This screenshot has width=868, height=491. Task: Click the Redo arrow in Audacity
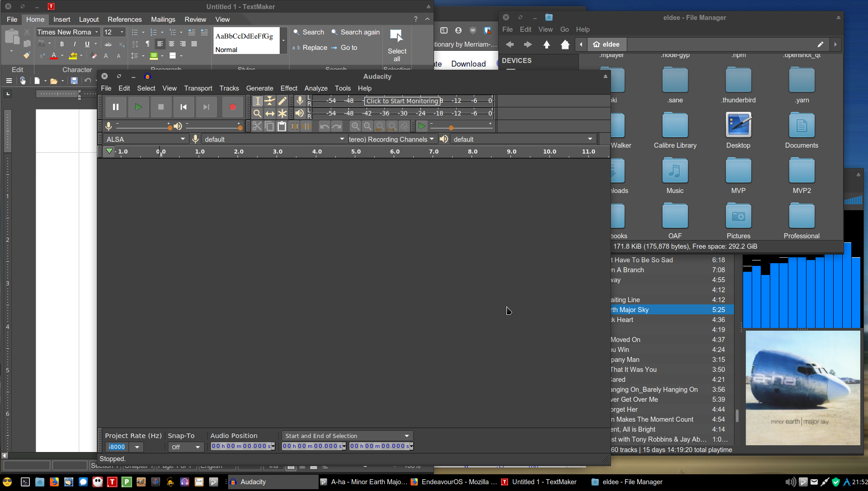click(336, 126)
